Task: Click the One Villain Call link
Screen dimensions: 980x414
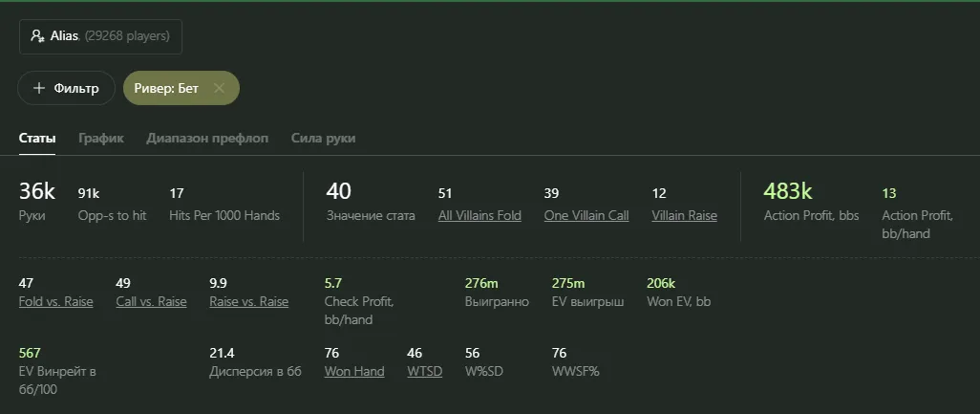Action: pos(586,215)
